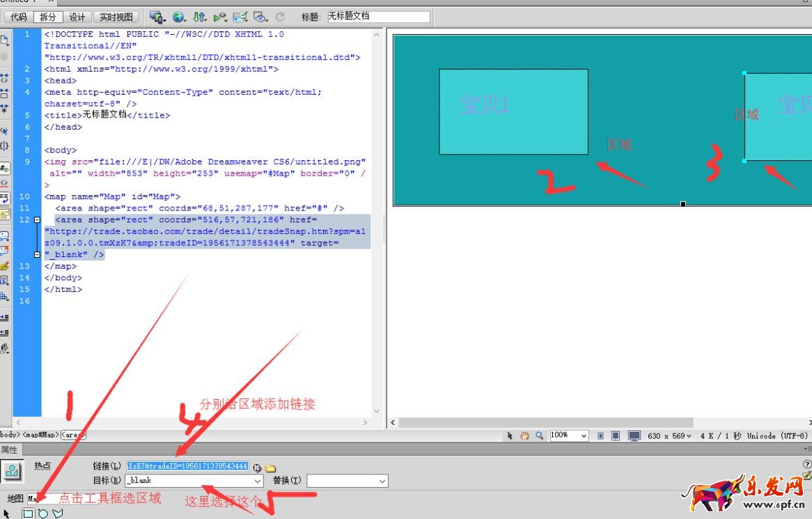Select the rectangle hotspot tool
Viewport: 812px width, 519px height.
tap(28, 513)
